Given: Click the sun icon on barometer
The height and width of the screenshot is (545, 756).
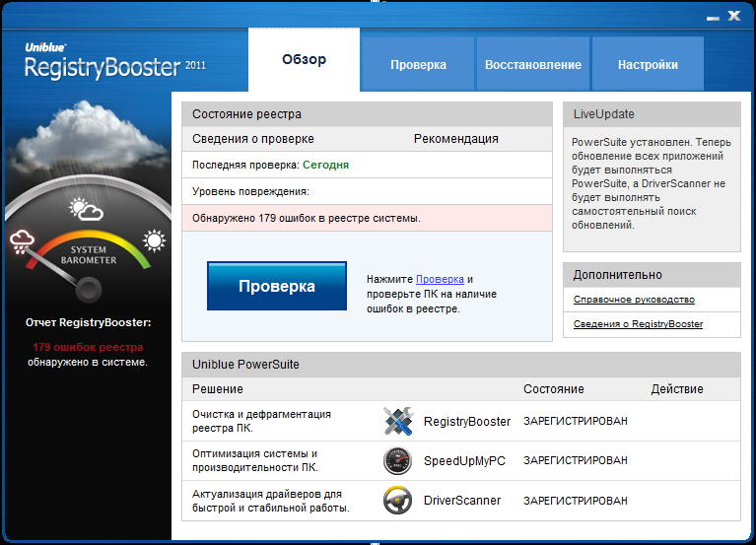Looking at the screenshot, I should 154,240.
